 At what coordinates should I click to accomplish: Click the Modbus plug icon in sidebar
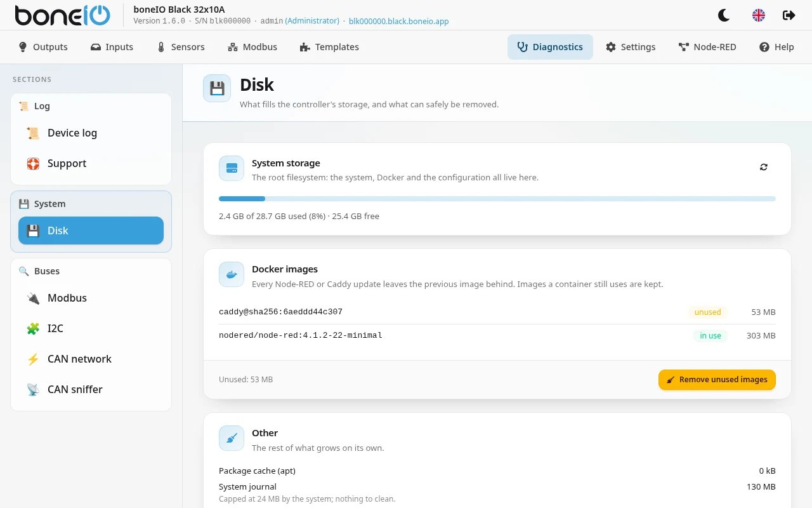coord(33,298)
